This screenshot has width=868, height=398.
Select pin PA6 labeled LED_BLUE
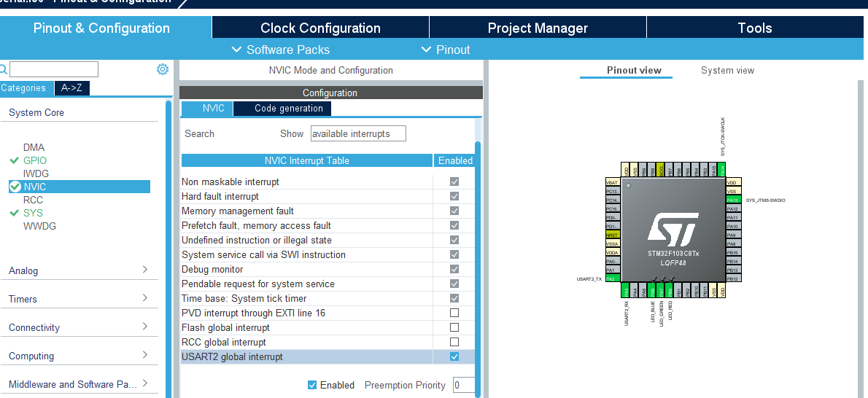tap(653, 290)
